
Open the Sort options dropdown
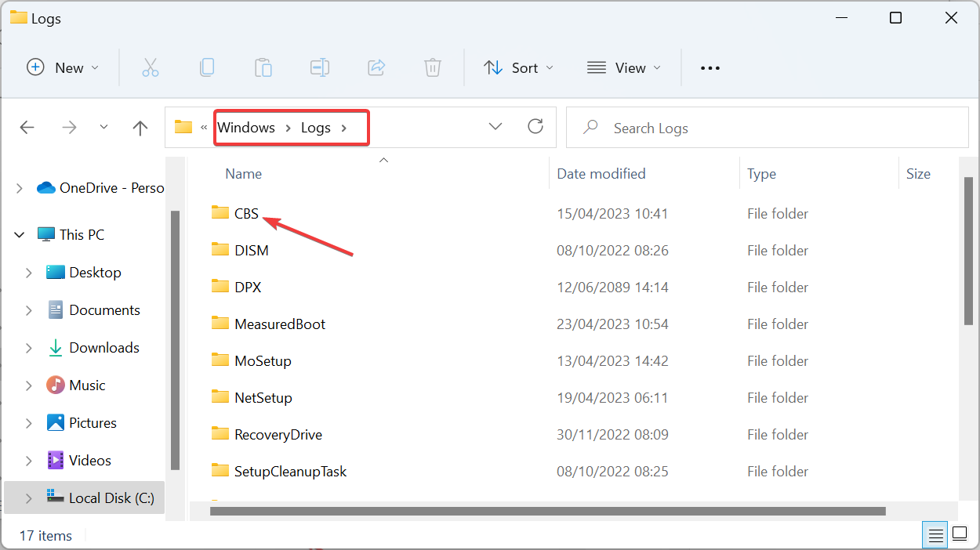(x=518, y=68)
